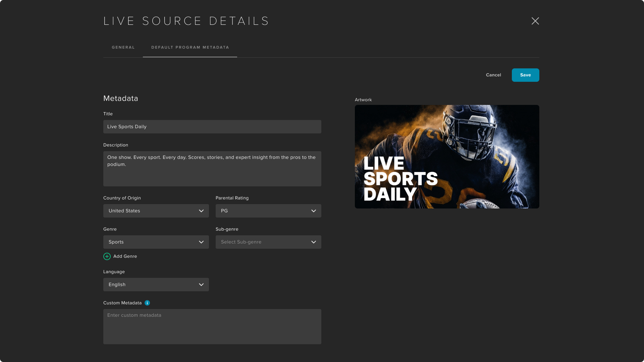644x362 pixels.
Task: Click the Genre dropdown chevron arrow
Action: coord(201,242)
